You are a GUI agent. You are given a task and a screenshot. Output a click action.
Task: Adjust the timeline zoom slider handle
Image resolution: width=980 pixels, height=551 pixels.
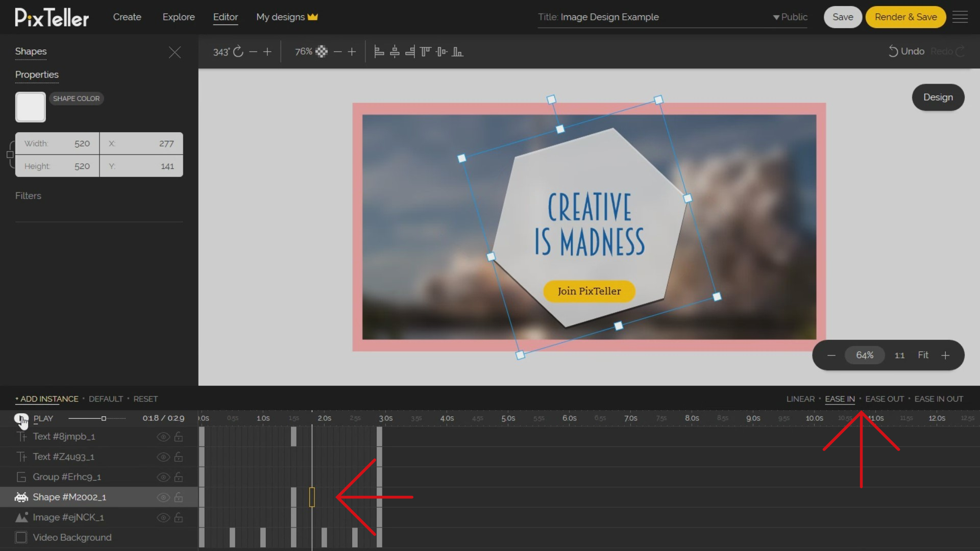tap(104, 418)
